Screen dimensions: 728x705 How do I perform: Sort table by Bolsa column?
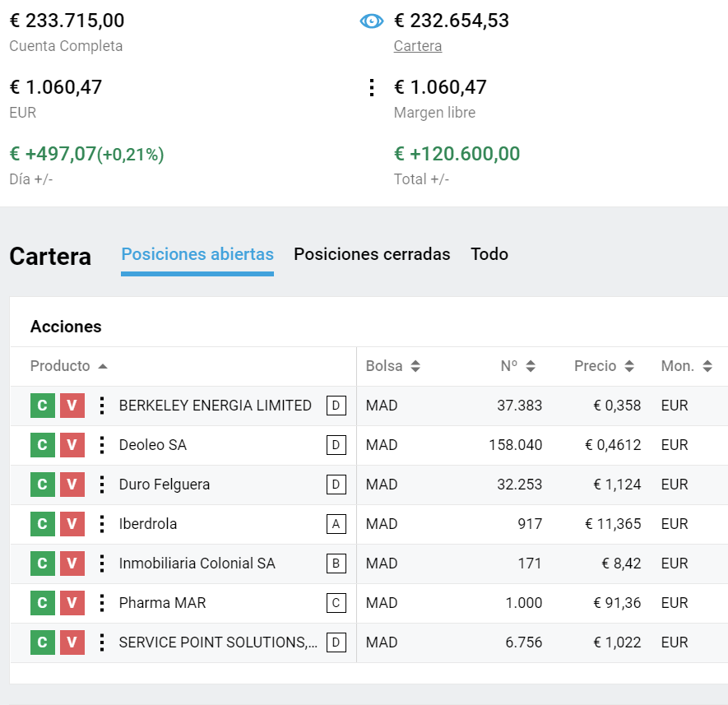392,366
